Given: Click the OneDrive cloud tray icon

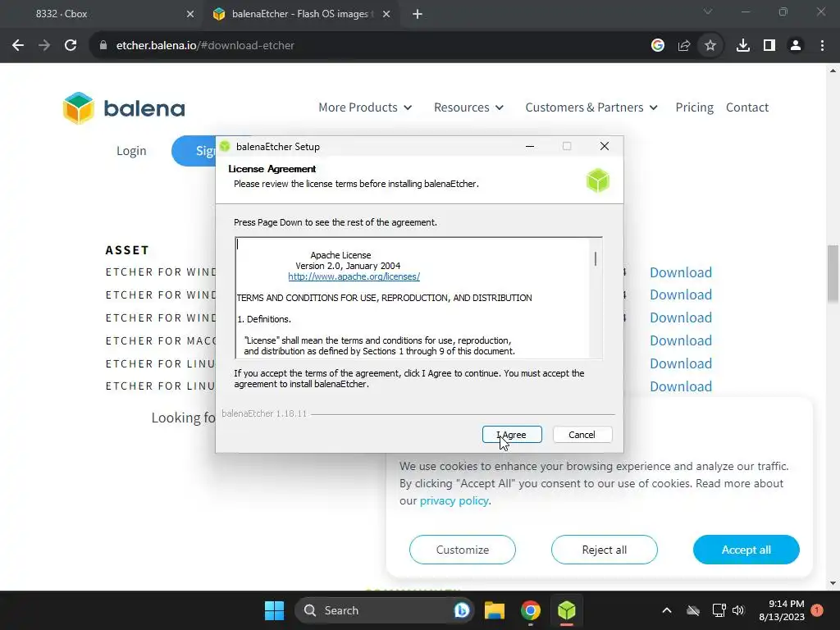Looking at the screenshot, I should (x=693, y=610).
